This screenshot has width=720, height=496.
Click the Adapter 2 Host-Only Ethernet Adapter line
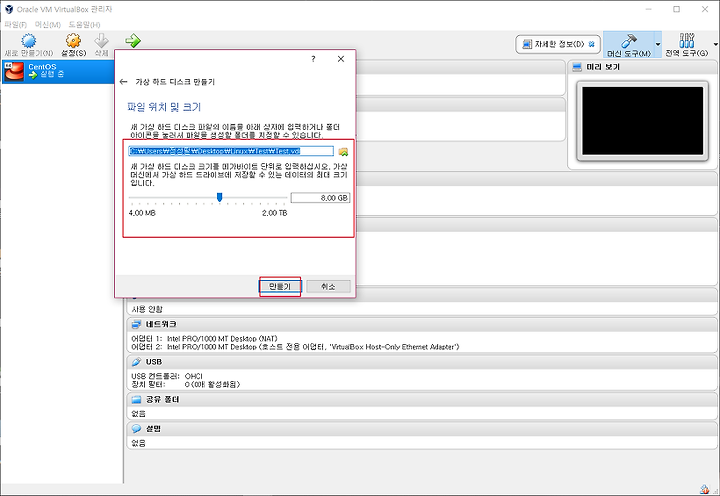[295, 347]
